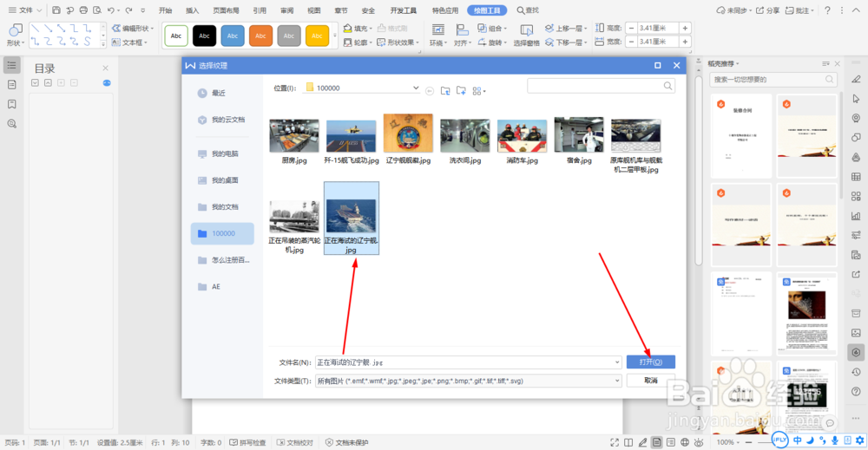868x450 pixels.
Task: Toggle eye protection mode icon in status bar
Action: tap(699, 442)
